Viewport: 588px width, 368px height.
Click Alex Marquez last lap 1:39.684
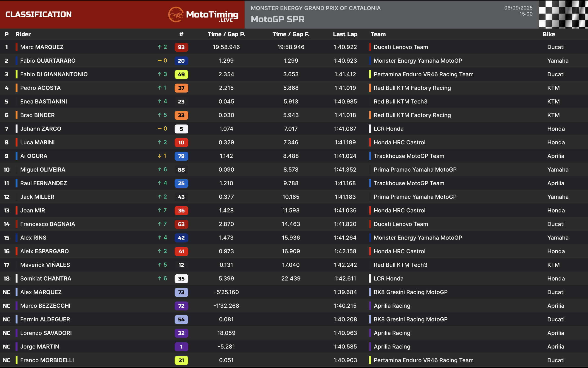(345, 292)
